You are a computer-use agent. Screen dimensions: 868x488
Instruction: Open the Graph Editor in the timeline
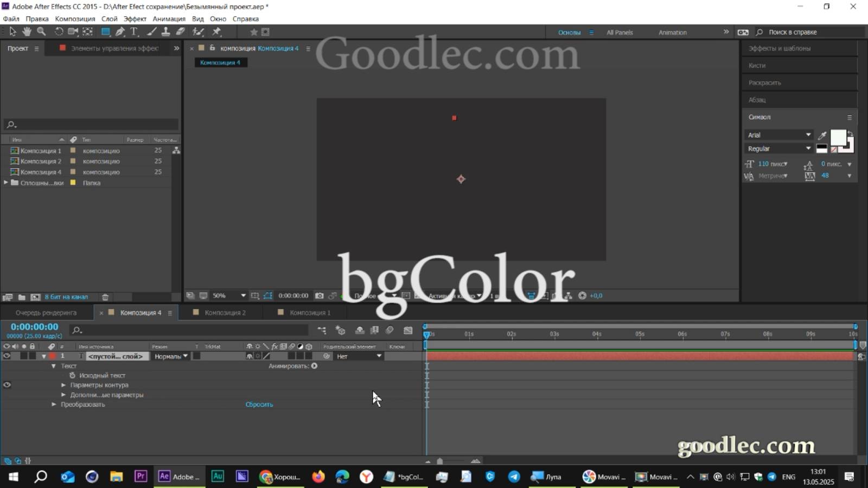pyautogui.click(x=409, y=330)
